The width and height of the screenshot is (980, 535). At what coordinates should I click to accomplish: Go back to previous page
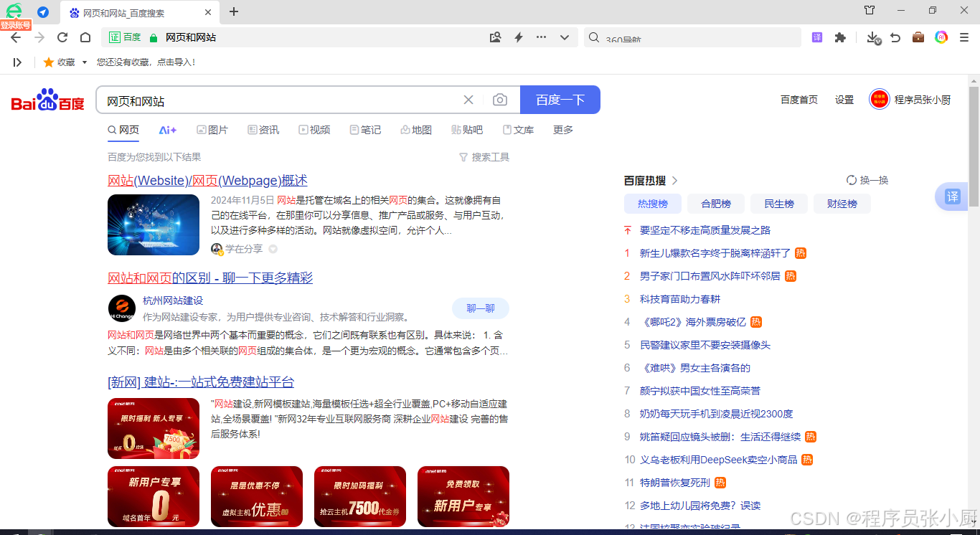point(16,37)
